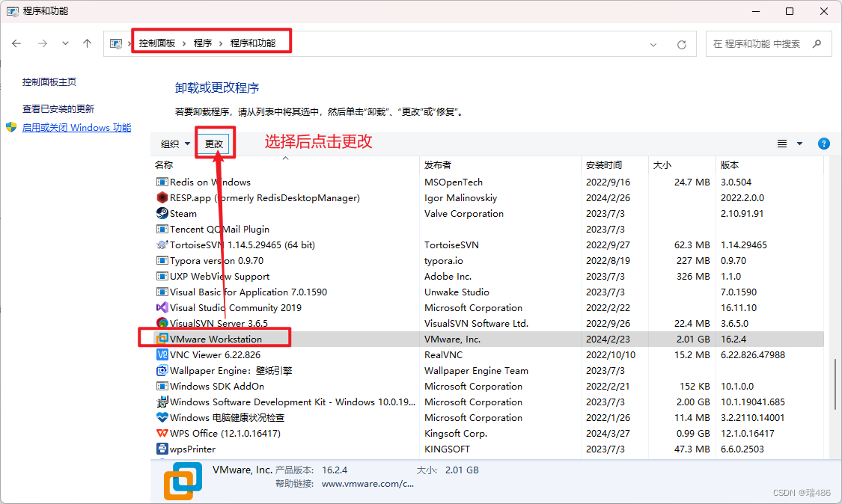
Task: Select VNC Viewer 6.22.826 entry
Action: click(215, 354)
